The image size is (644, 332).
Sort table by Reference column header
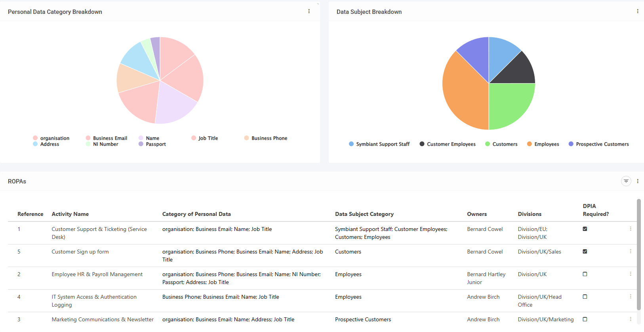30,214
